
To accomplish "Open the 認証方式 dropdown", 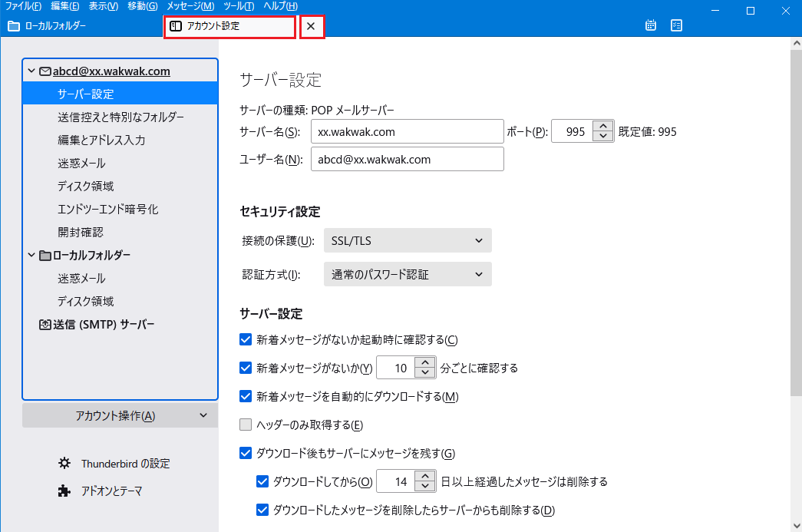I will click(408, 274).
